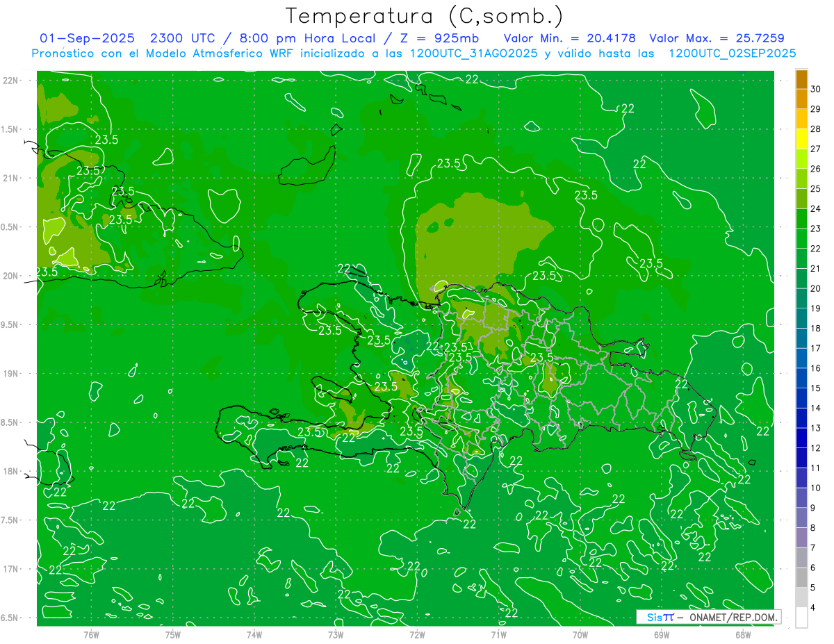Click the '70W' longitude axis label
The width and height of the screenshot is (834, 644).
[580, 635]
